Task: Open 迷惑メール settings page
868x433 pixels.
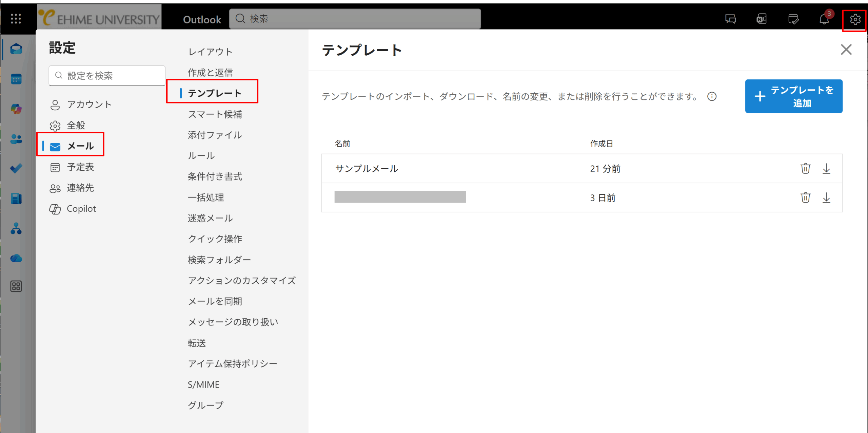Action: 210,218
